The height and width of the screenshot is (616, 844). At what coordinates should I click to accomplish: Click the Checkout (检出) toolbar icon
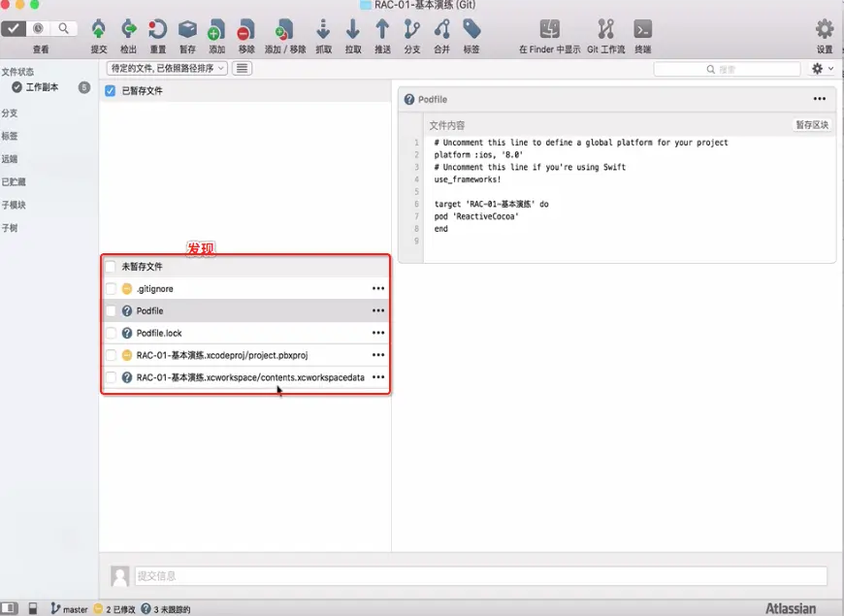click(128, 29)
